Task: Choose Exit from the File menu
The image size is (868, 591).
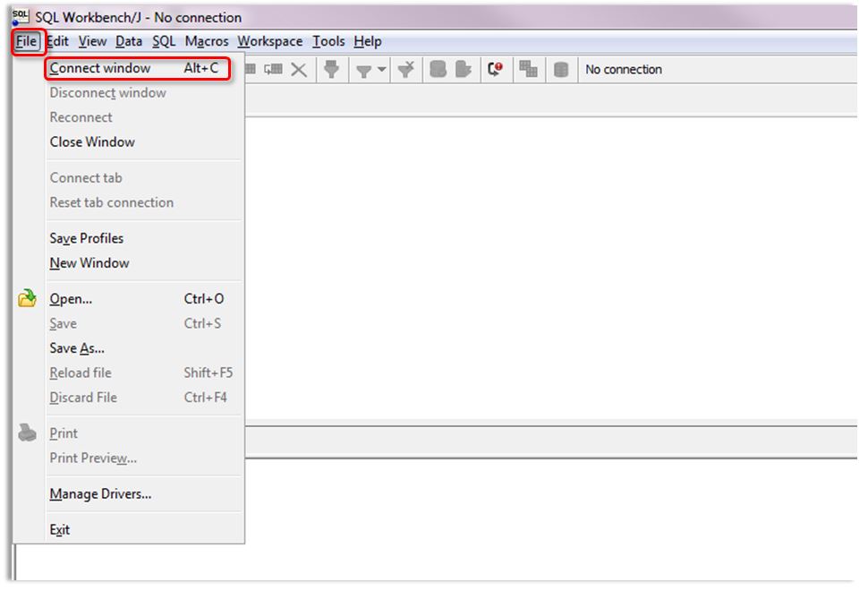Action: pos(145,529)
